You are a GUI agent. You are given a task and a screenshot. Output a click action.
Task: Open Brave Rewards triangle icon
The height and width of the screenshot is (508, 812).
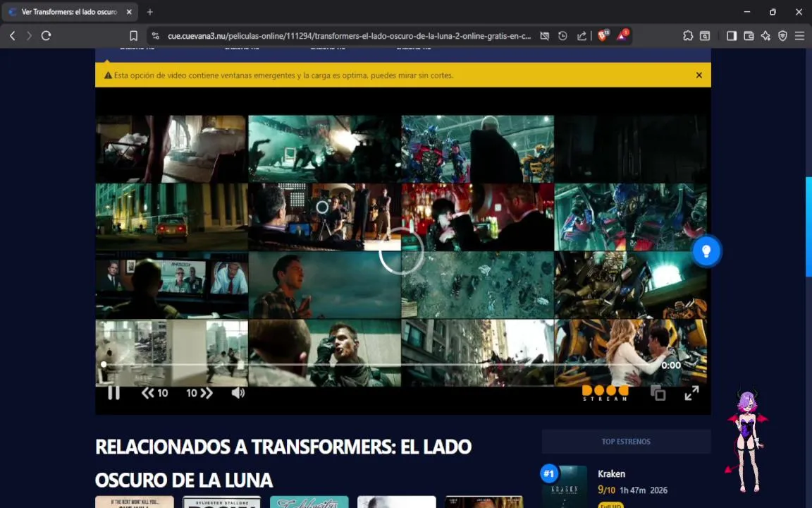pyautogui.click(x=622, y=35)
